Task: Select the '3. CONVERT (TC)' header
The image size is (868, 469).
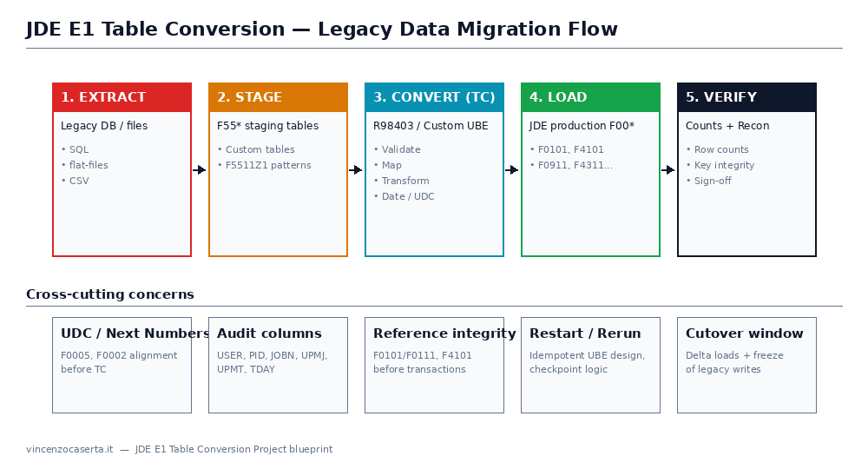Action: [x=434, y=97]
